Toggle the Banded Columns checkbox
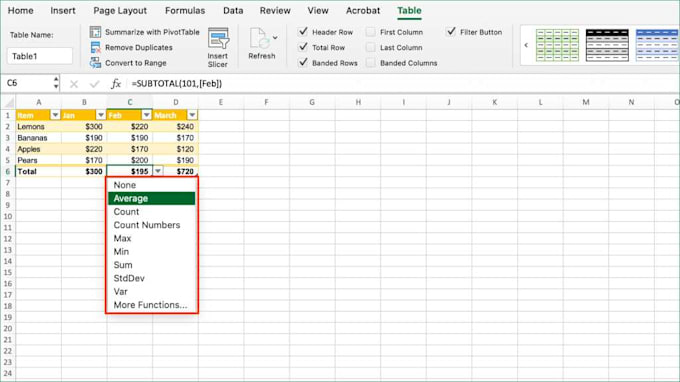 point(371,63)
